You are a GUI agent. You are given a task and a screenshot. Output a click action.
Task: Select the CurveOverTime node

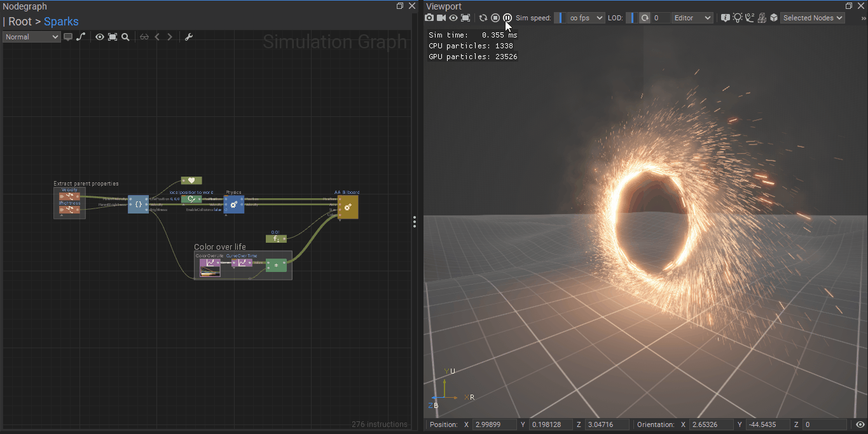coord(242,262)
